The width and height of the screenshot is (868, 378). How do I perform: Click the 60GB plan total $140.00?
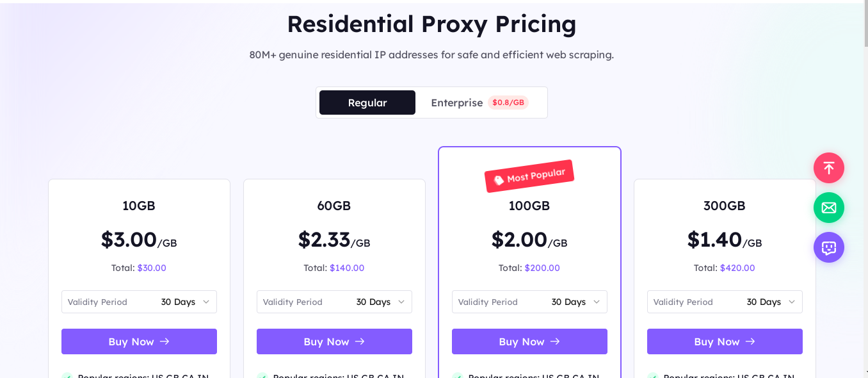(x=347, y=268)
